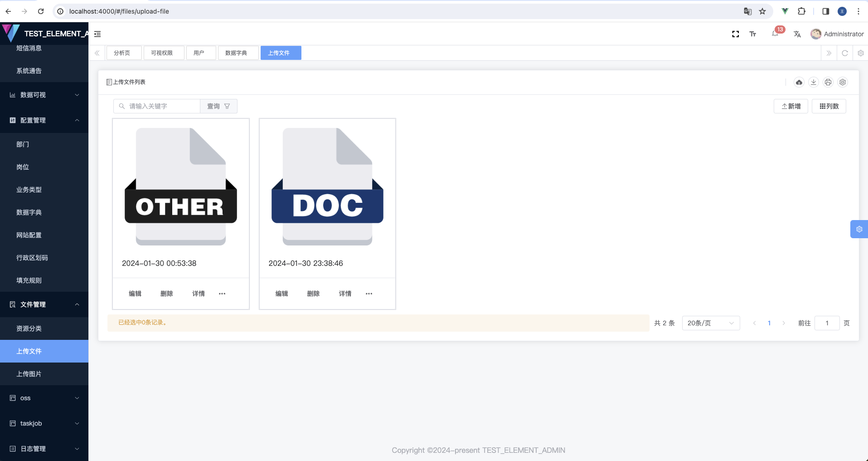The height and width of the screenshot is (461, 868).
Task: Toggle fullscreen mode icon
Action: [736, 34]
